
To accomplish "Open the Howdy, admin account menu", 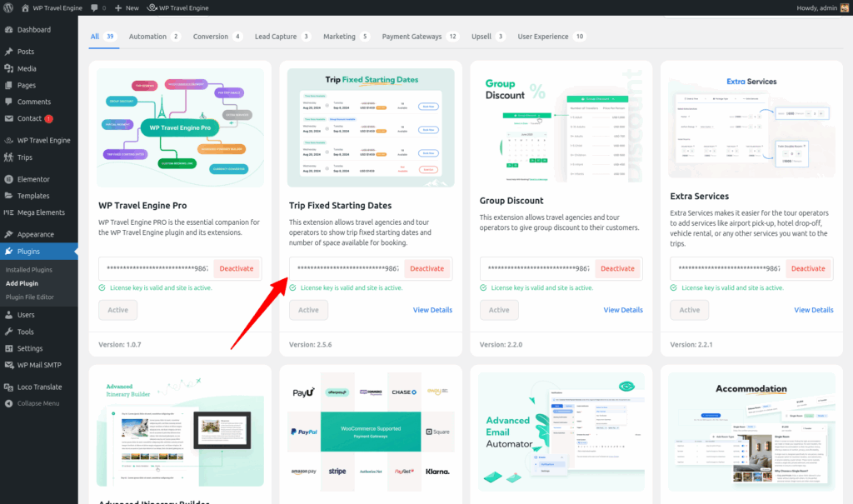I will [x=822, y=7].
